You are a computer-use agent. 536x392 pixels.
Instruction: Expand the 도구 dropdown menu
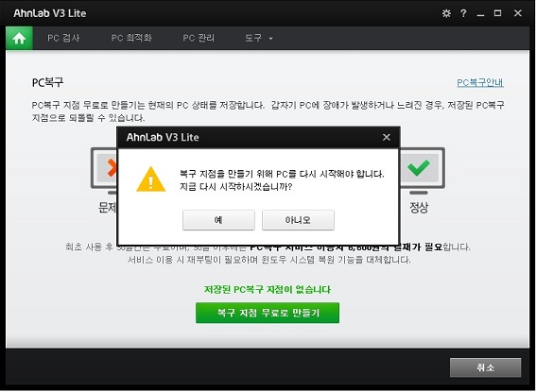tap(258, 38)
